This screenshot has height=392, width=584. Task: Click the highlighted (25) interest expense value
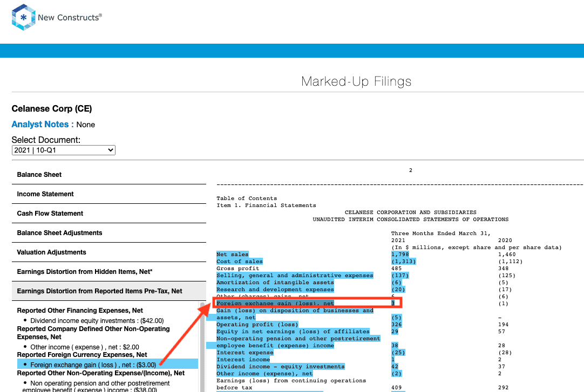pos(398,353)
